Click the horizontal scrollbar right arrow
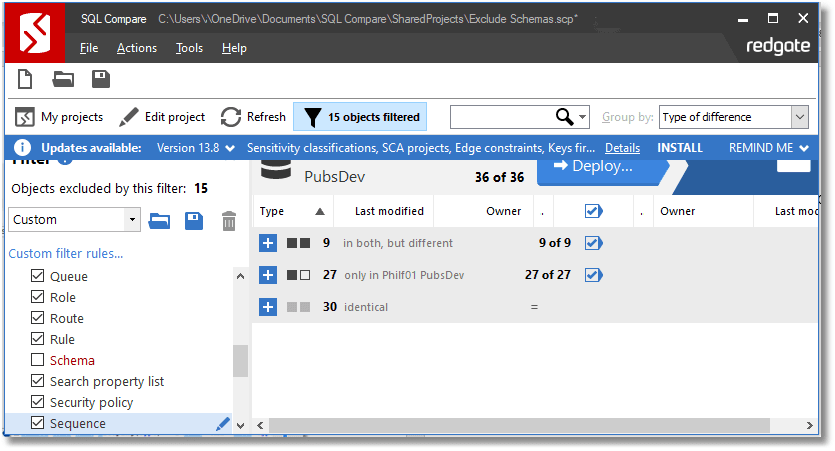Image resolution: width=835 pixels, height=451 pixels. click(x=809, y=425)
